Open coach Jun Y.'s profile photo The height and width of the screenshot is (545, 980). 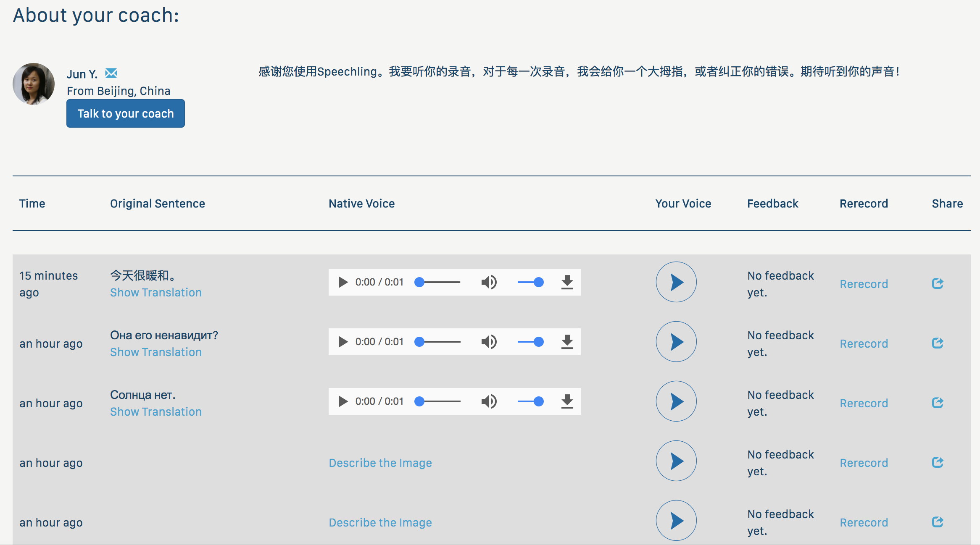tap(34, 84)
